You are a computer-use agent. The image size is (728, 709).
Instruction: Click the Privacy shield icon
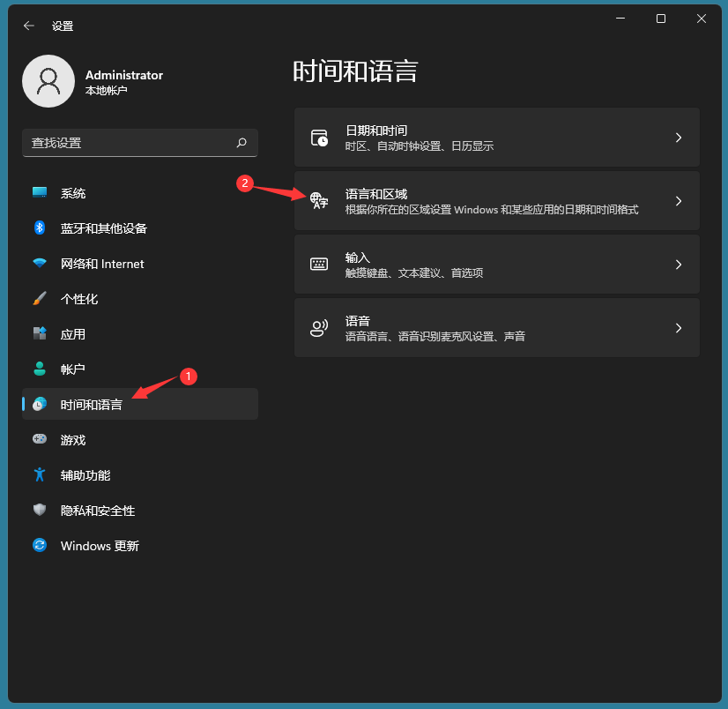(x=40, y=511)
